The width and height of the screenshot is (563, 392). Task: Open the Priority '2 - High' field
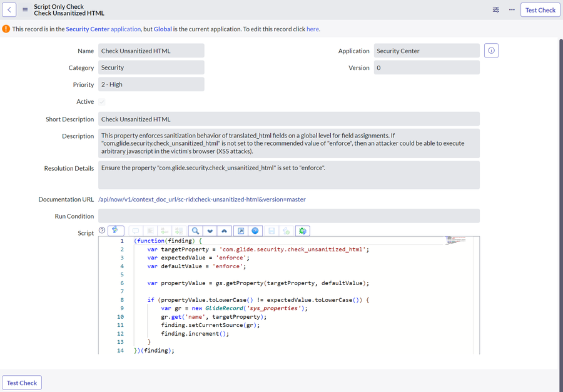[x=151, y=84]
